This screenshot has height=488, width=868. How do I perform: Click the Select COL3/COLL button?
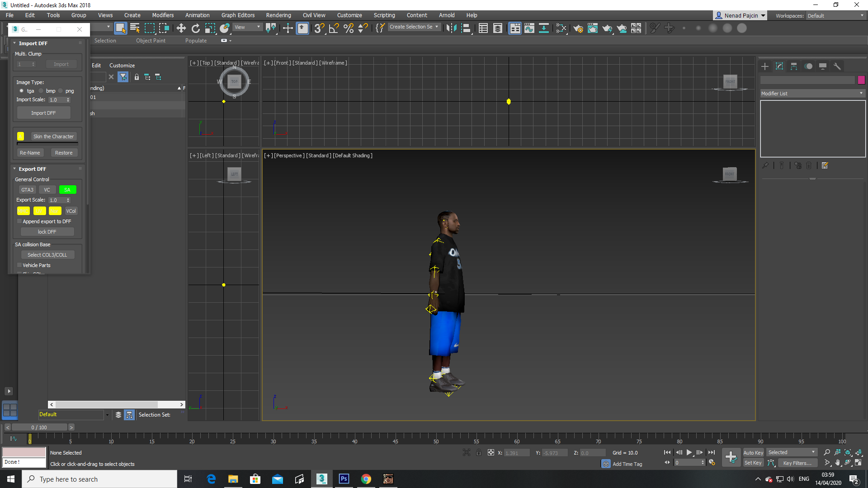[47, 255]
